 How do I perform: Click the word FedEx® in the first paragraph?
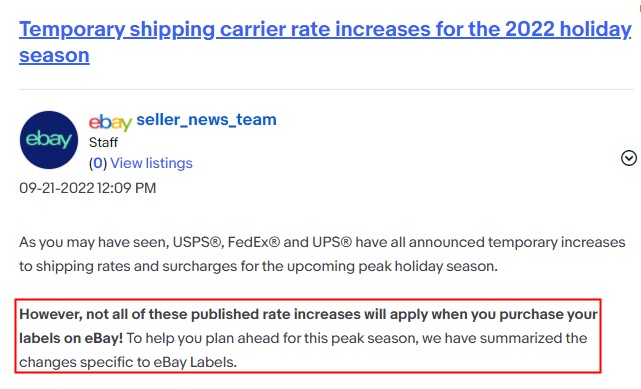[x=253, y=242]
